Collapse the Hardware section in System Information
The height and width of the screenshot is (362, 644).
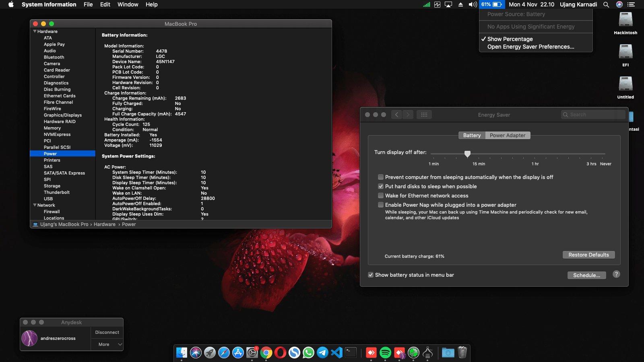coord(35,31)
